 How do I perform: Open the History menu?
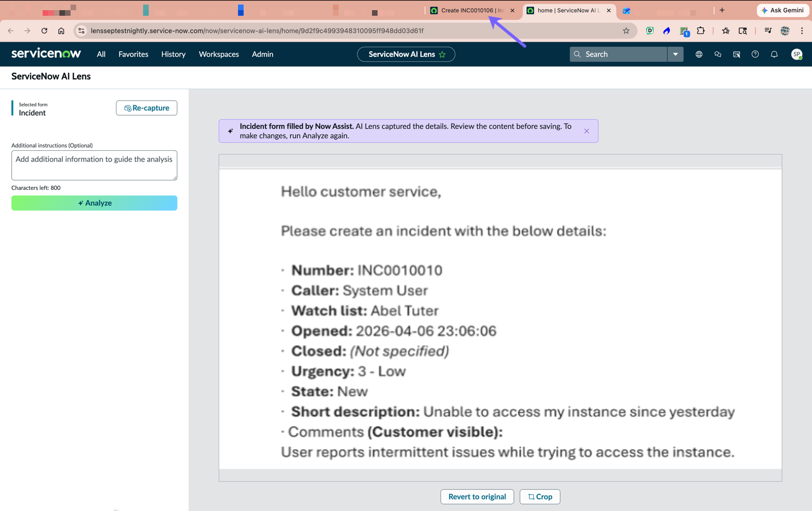click(174, 54)
